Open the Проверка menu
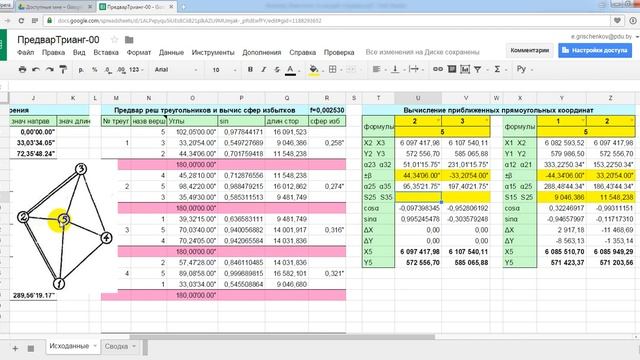Image resolution: width=640 pixels, height=360 pixels. [x=339, y=52]
